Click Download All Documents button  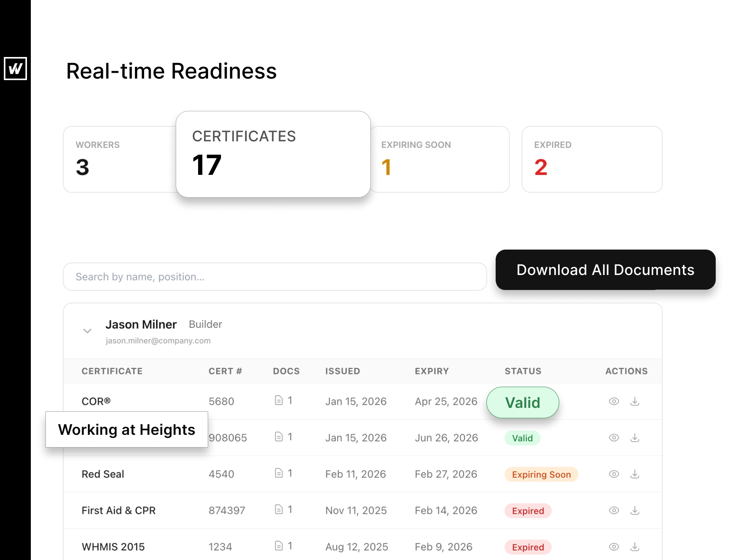605,270
